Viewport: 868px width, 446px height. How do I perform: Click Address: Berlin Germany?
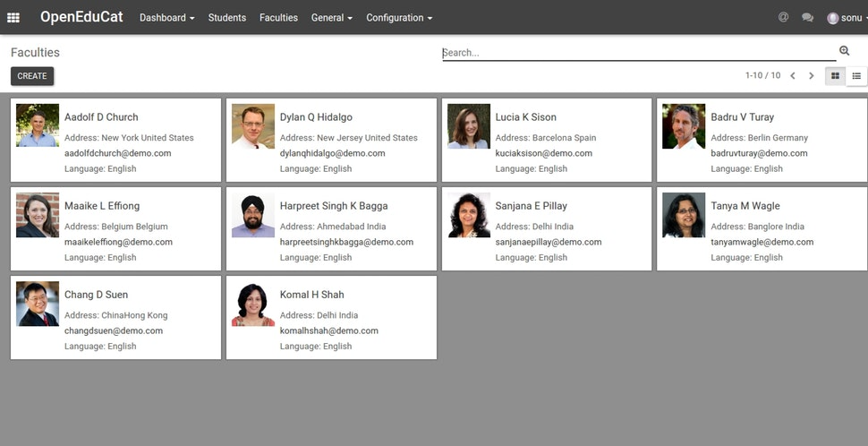[760, 138]
